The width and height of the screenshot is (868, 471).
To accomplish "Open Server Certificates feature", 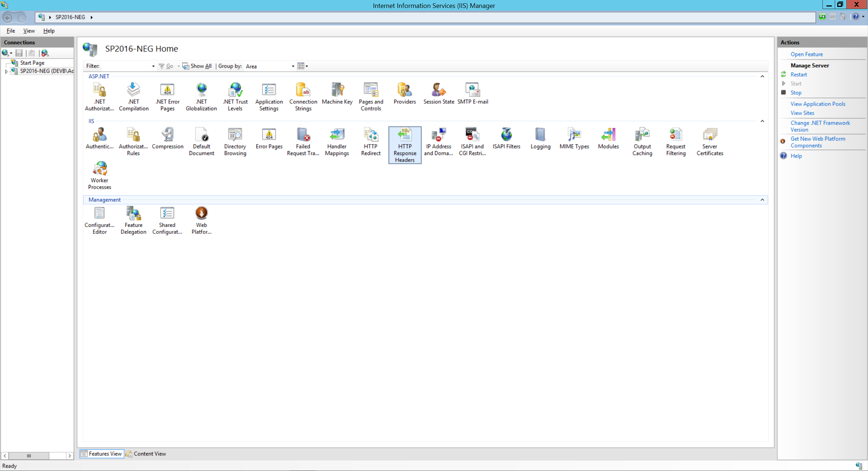I will coord(710,141).
